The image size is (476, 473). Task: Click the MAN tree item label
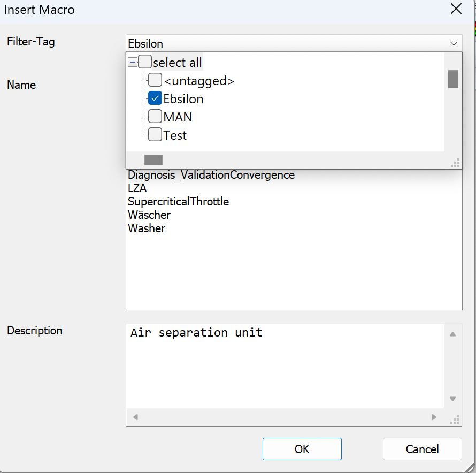click(178, 117)
